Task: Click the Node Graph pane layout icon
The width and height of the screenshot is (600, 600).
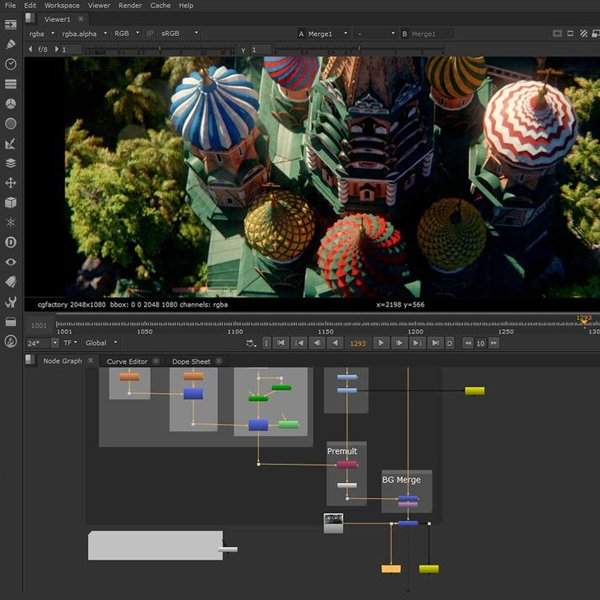Action: pyautogui.click(x=30, y=360)
